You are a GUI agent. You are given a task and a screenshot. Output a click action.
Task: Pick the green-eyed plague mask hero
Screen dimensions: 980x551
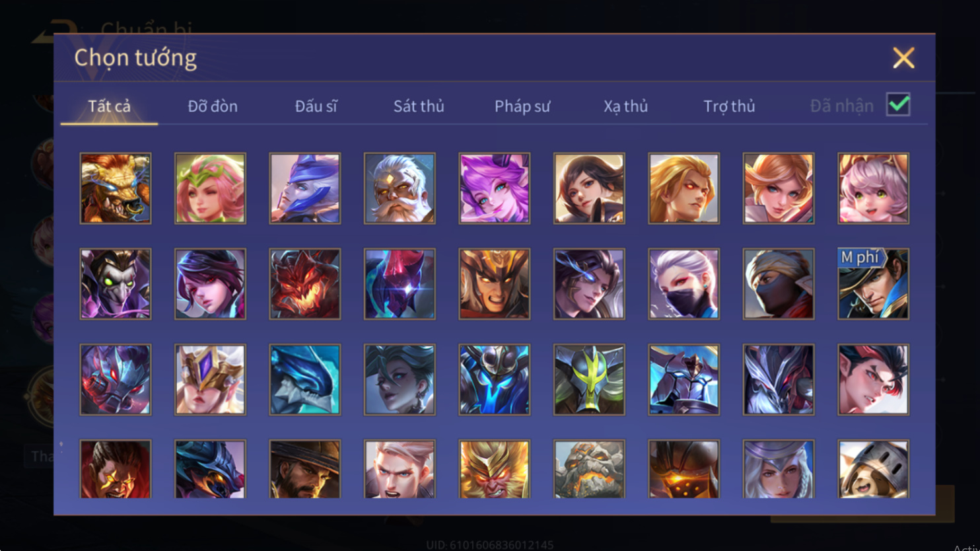116,284
